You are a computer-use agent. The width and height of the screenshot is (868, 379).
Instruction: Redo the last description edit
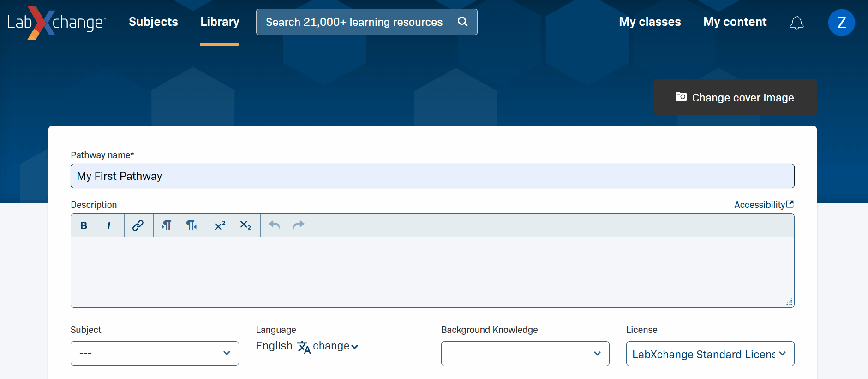(x=299, y=225)
